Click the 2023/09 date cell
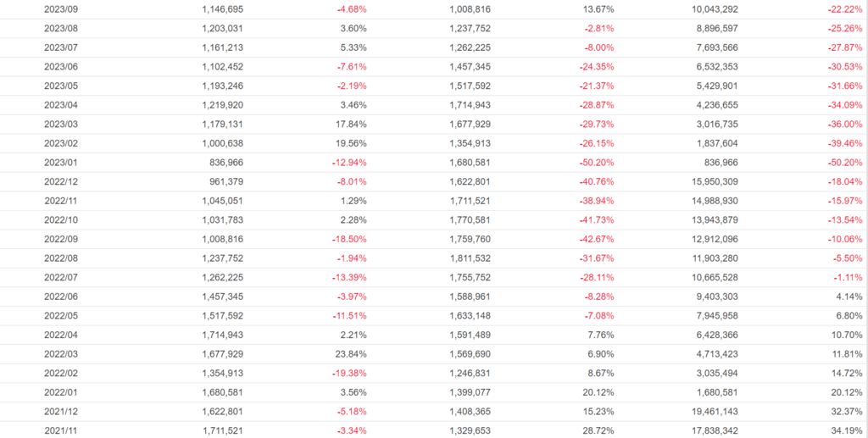868x438 pixels. (60, 8)
